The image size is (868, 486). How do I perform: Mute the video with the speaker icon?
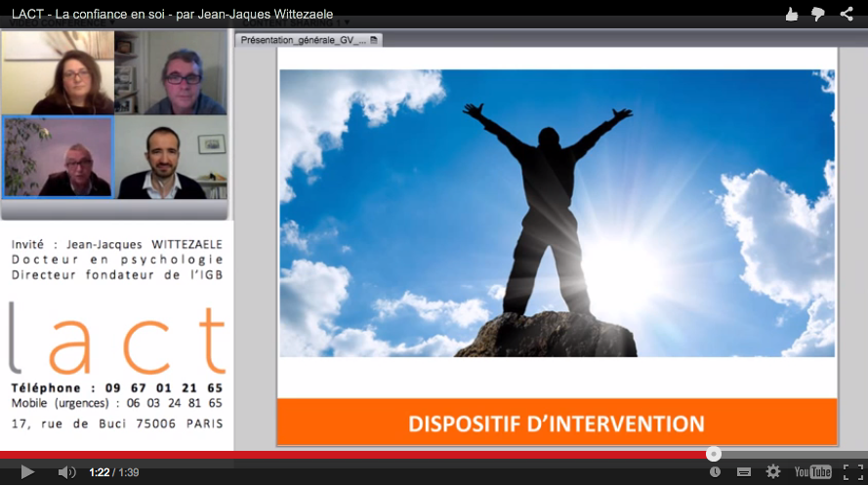click(66, 472)
